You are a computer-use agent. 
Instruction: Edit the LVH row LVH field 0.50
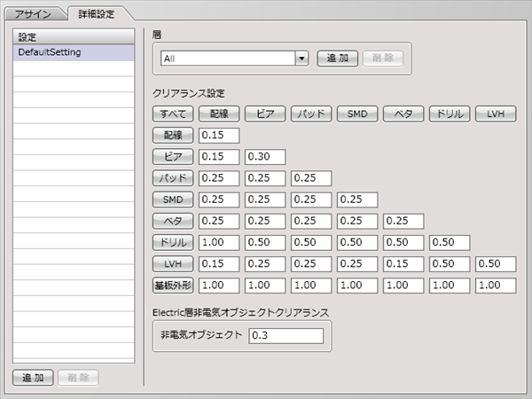coord(496,264)
